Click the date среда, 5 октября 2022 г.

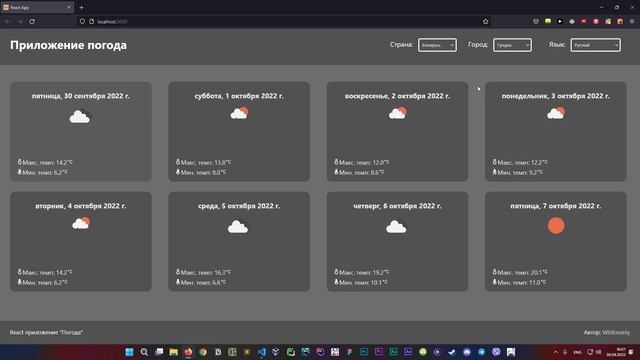click(x=239, y=206)
